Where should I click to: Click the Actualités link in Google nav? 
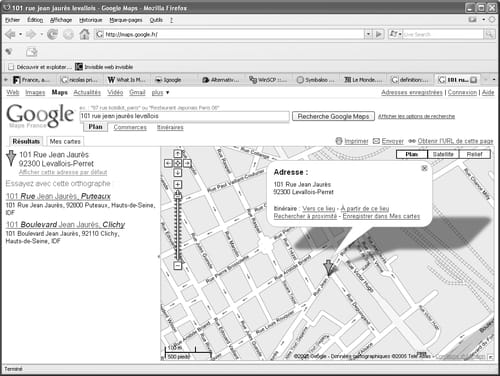tap(87, 92)
